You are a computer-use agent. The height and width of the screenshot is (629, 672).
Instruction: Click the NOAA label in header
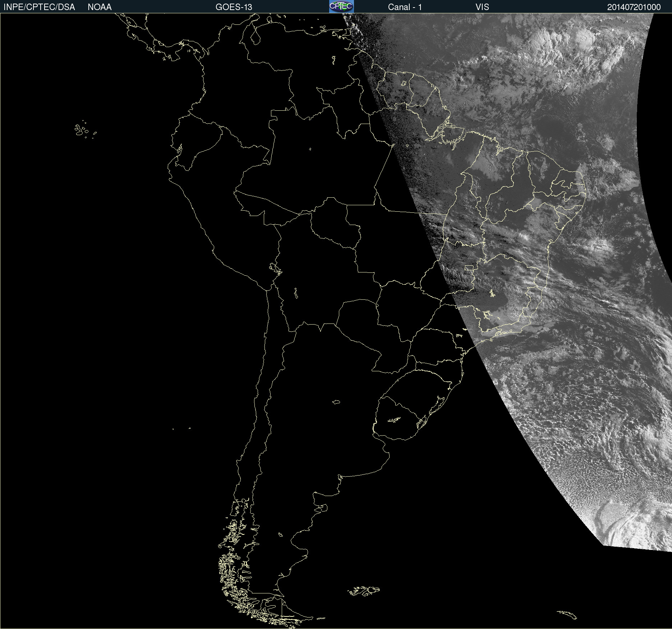pyautogui.click(x=100, y=7)
